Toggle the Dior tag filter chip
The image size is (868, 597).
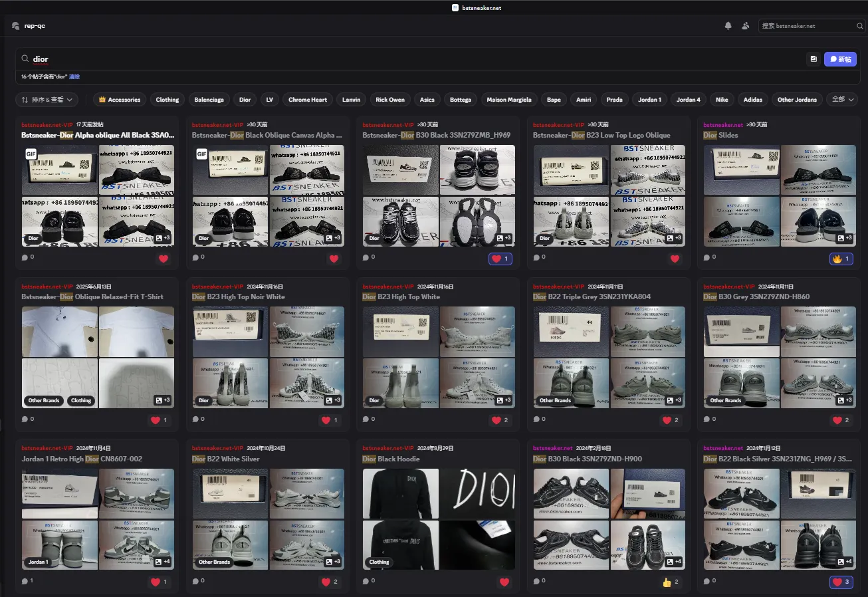pyautogui.click(x=245, y=100)
